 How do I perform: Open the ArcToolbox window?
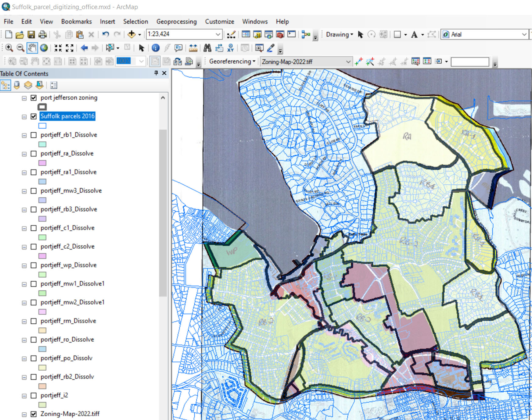tap(280, 34)
